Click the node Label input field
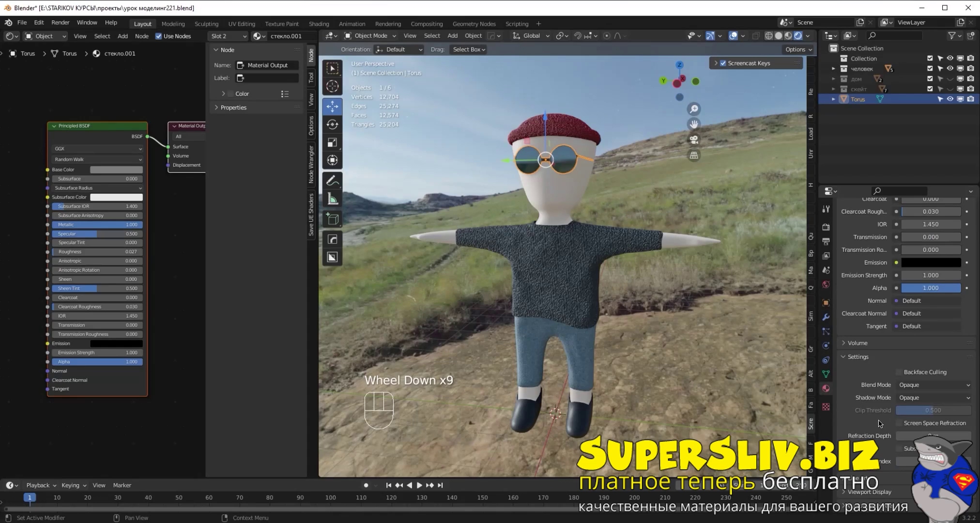This screenshot has height=523, width=980. point(267,78)
